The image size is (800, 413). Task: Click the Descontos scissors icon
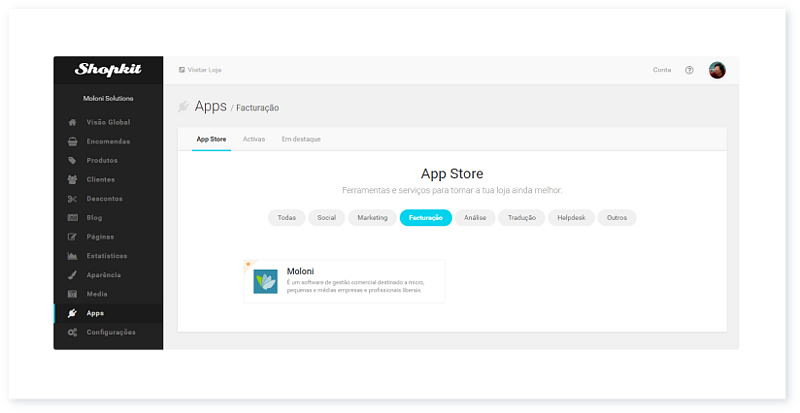click(x=72, y=199)
